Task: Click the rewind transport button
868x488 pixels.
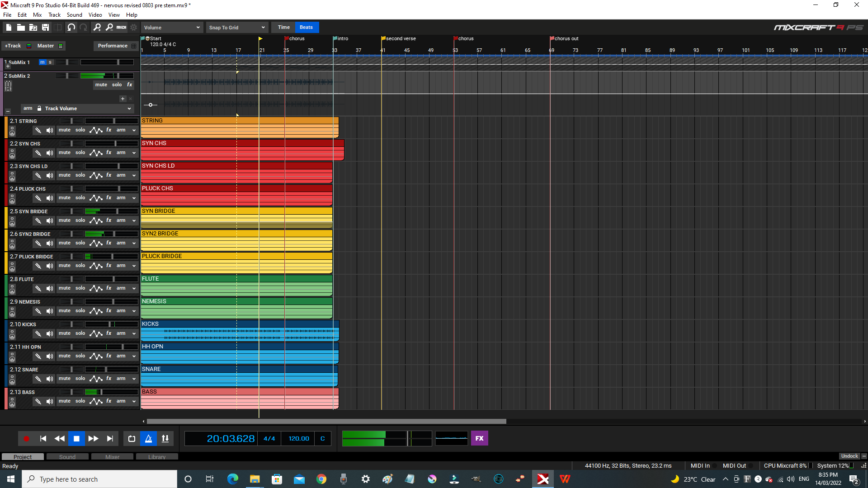Action: pos(60,438)
